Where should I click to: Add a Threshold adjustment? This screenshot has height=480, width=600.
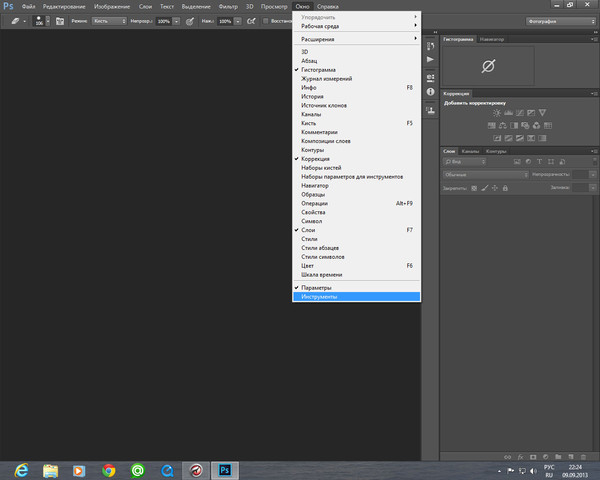coord(520,138)
